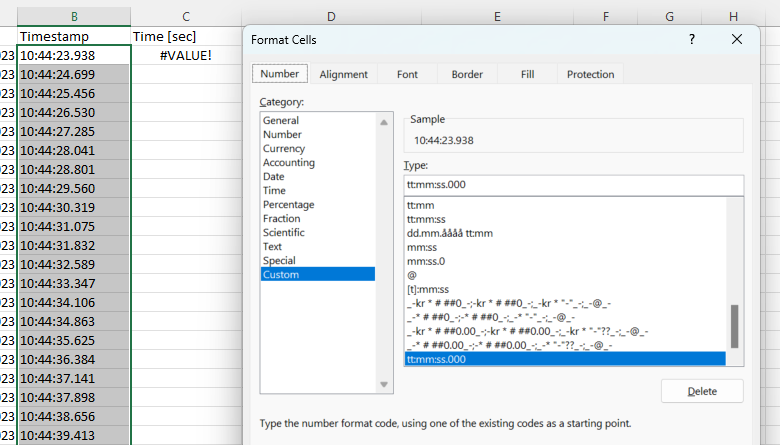Viewport: 780px width, 445px height.
Task: Pick the mm:ss.0 format code
Action: tap(565, 261)
